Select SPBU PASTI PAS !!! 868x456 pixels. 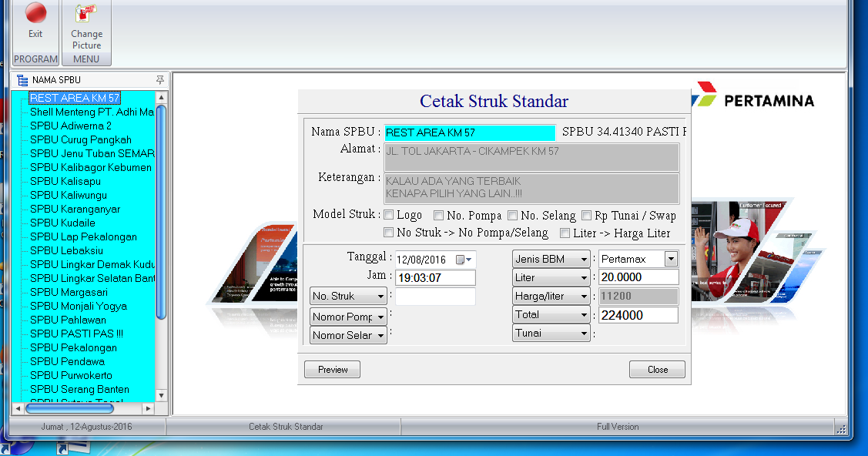[x=76, y=334]
